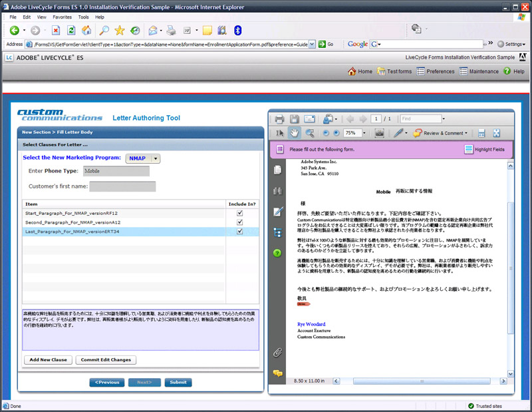532x412 pixels.
Task: Switch PDF to full screen mode icon
Action: (x=496, y=133)
